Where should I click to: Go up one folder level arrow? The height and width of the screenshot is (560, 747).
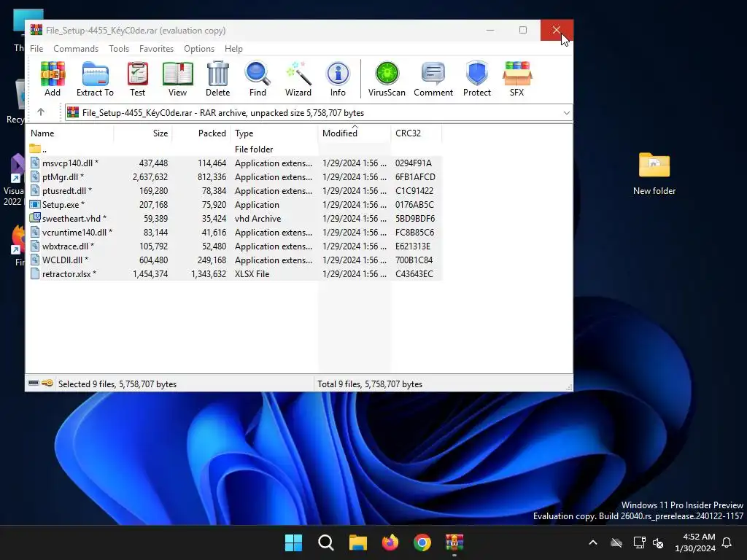point(41,112)
